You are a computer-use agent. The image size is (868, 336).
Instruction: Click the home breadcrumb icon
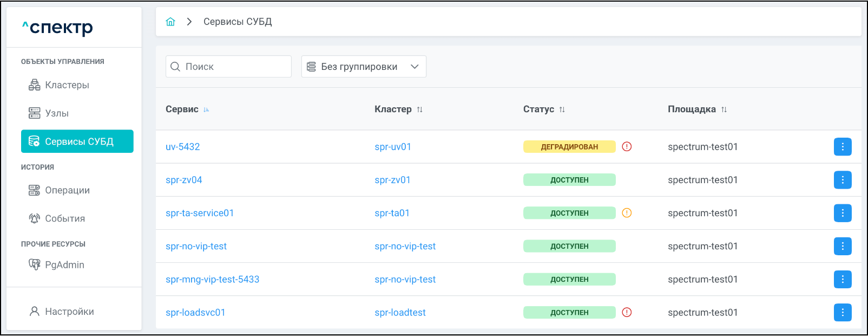[170, 22]
